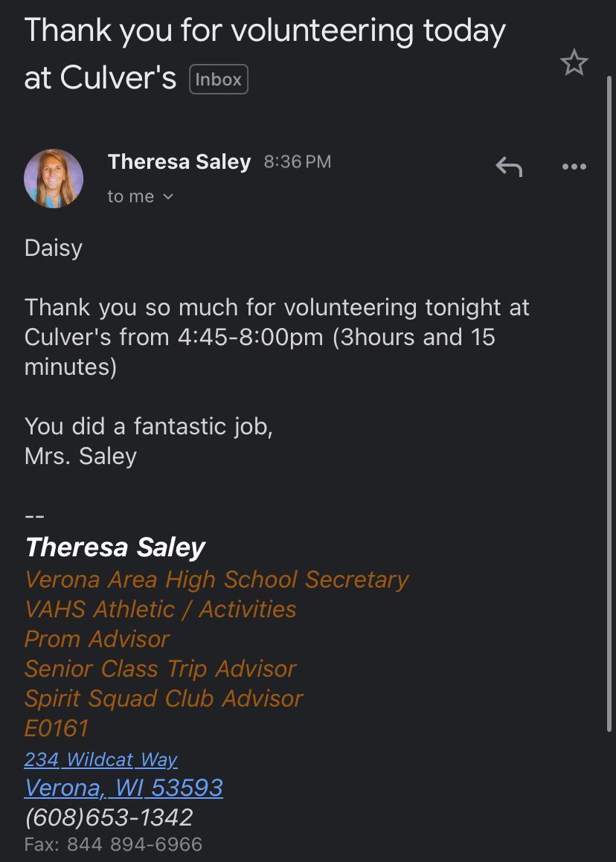This screenshot has width=616, height=862.
Task: Tap the sender name Theresa Saley in header
Action: [179, 161]
